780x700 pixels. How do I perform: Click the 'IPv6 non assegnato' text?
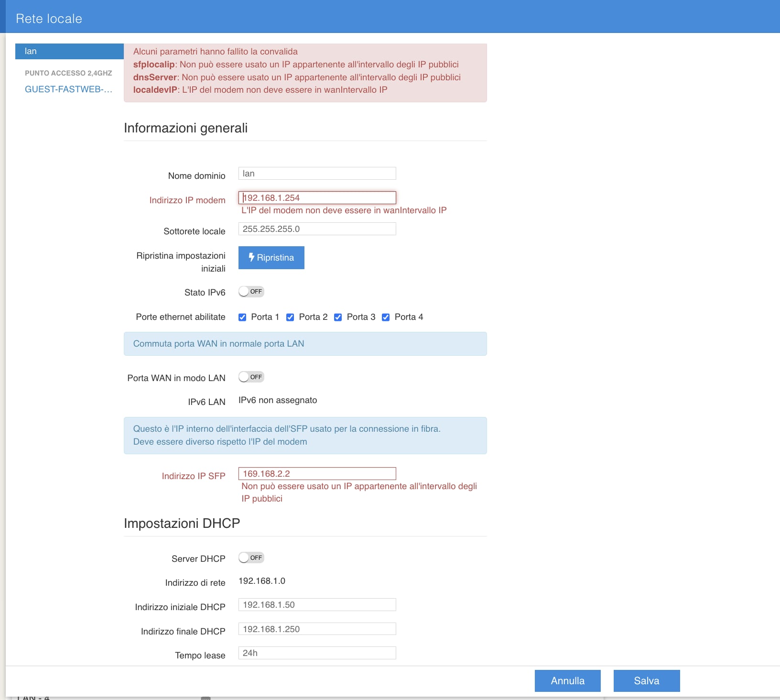coord(278,400)
